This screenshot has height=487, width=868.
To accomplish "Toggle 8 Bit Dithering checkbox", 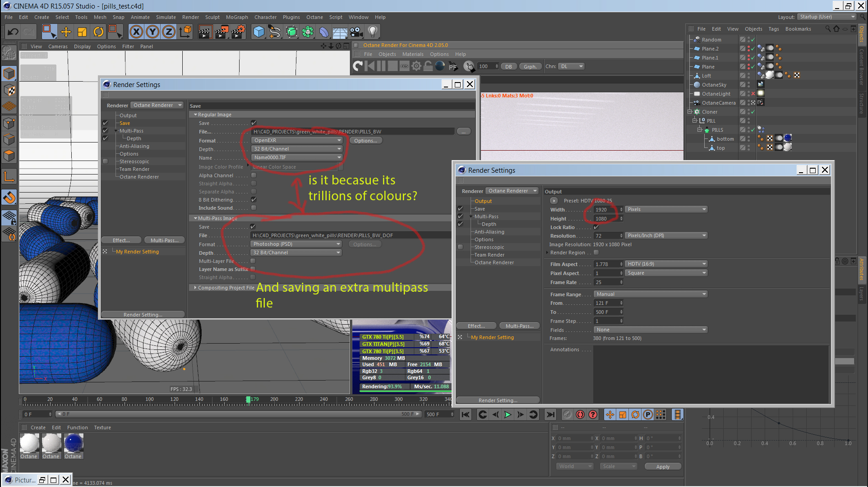I will tap(254, 199).
